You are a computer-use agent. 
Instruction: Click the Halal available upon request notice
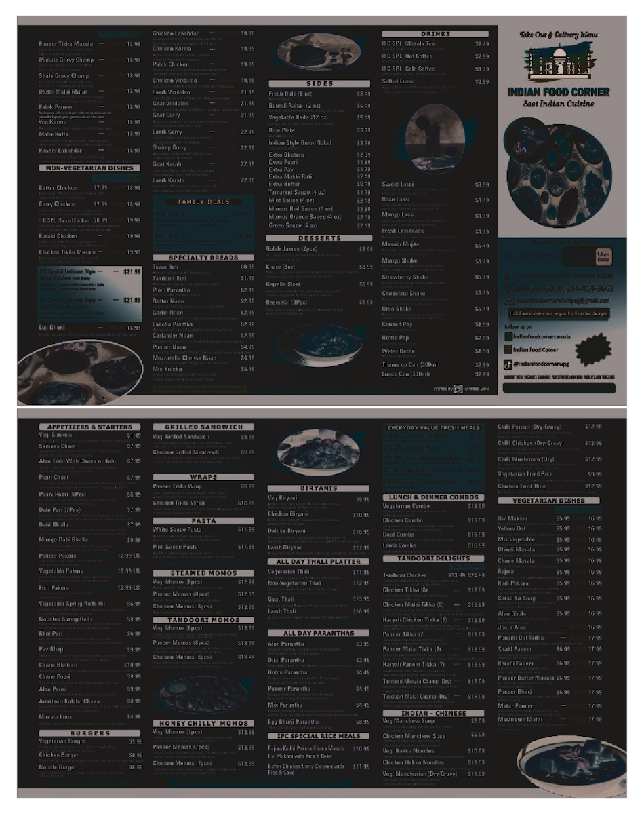559,314
